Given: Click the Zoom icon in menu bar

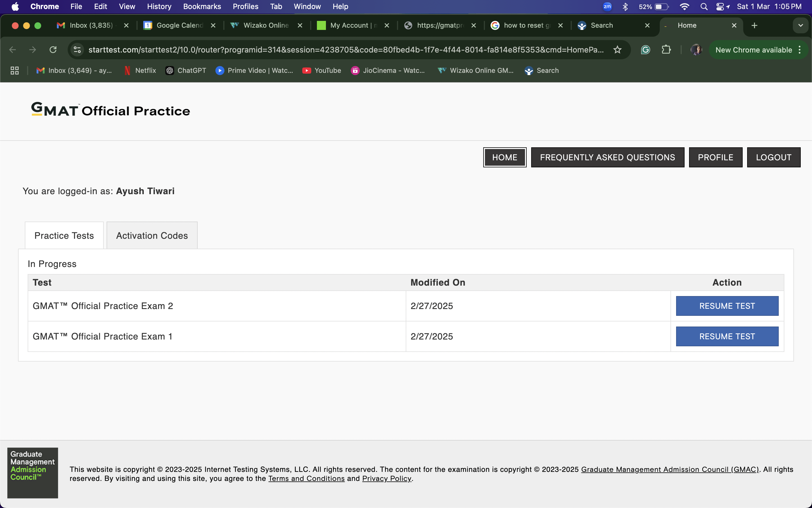Looking at the screenshot, I should click(607, 6).
